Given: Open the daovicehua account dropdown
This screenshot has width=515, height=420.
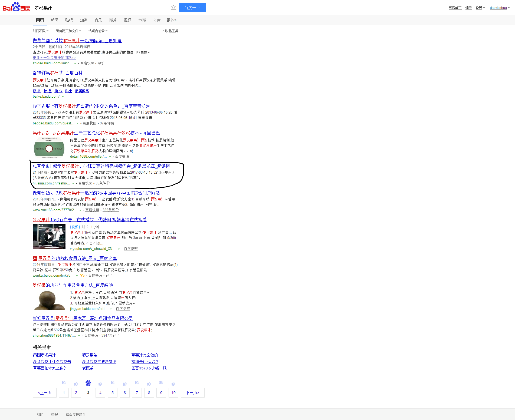Looking at the screenshot, I should (500, 8).
